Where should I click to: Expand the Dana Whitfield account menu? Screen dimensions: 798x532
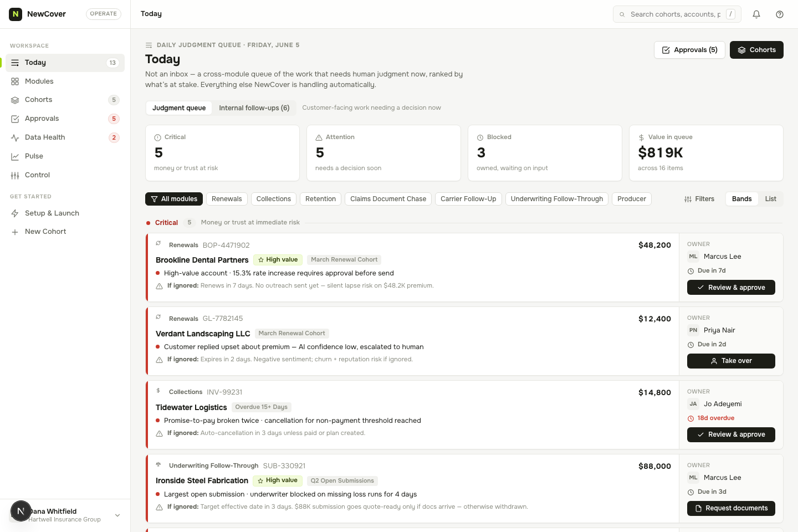pos(65,515)
